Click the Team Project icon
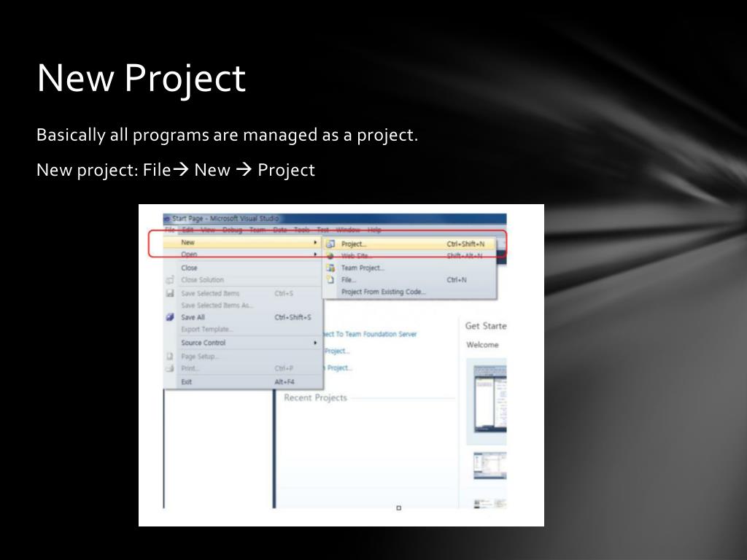747x560 pixels. coord(330,268)
